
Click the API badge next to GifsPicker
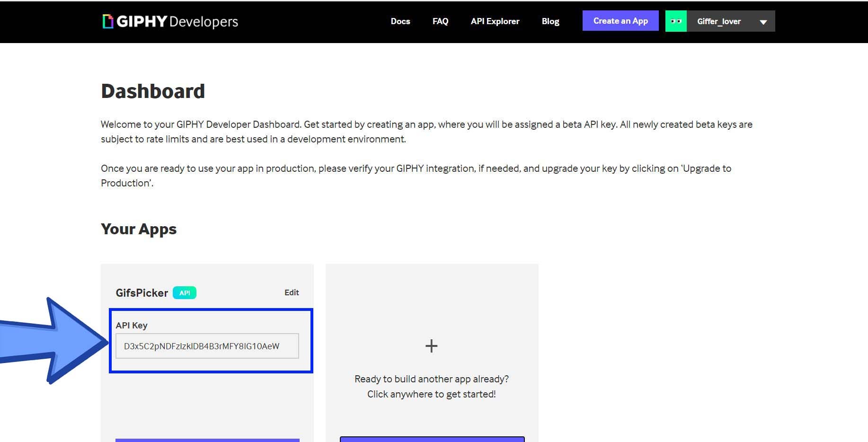(x=185, y=293)
